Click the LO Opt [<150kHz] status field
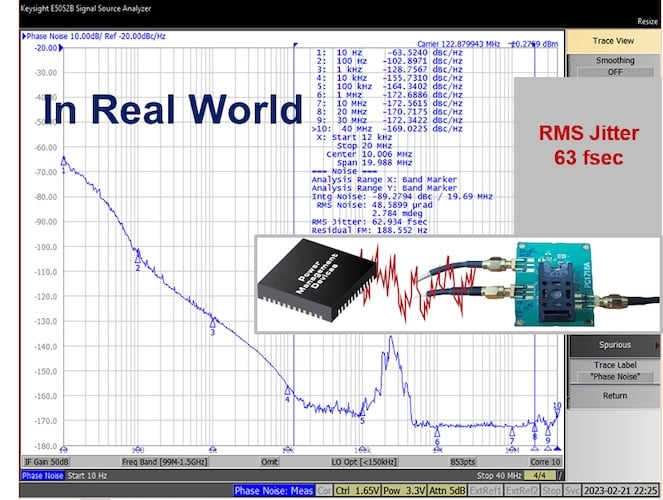This screenshot has height=500, width=663. pos(364,462)
